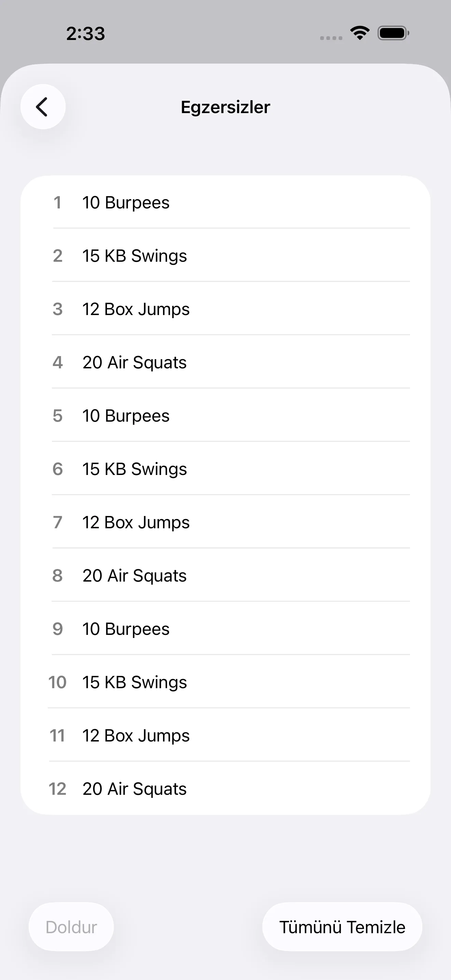The width and height of the screenshot is (451, 980).
Task: Choose row 3, 12 Box Jumps
Action: coord(225,309)
